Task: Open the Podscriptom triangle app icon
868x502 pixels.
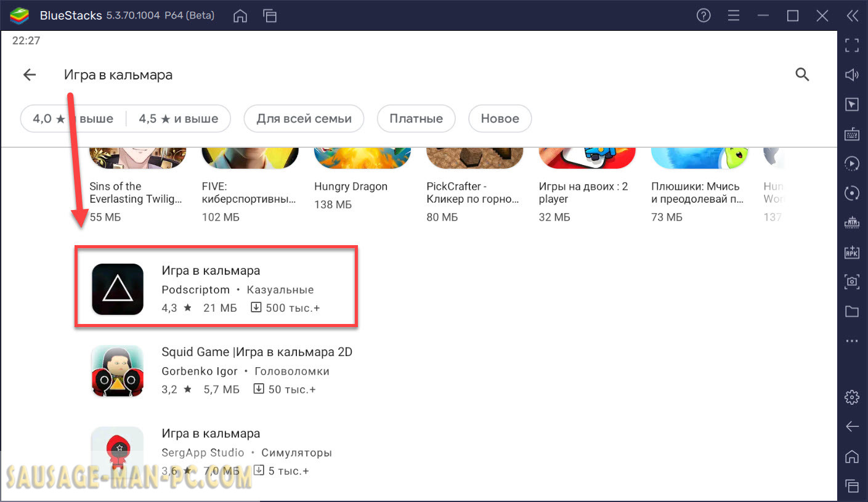Action: [x=118, y=289]
